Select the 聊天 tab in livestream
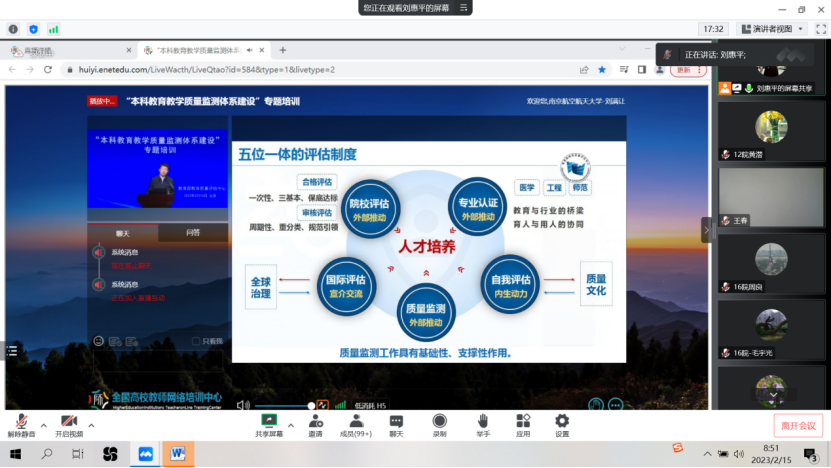831x468 pixels. coord(123,232)
